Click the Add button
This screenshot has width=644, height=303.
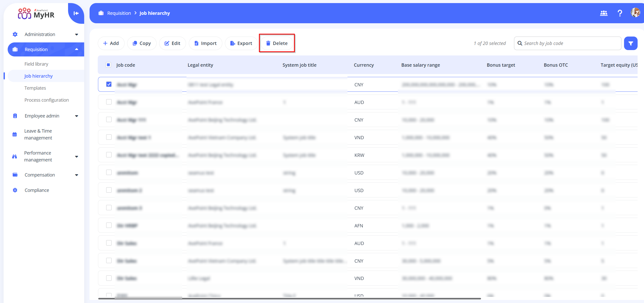[x=111, y=43]
